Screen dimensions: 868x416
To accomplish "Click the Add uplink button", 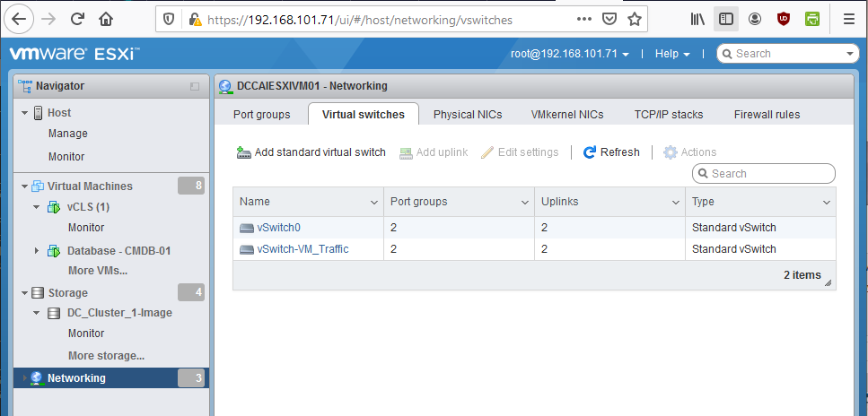I will [x=434, y=152].
